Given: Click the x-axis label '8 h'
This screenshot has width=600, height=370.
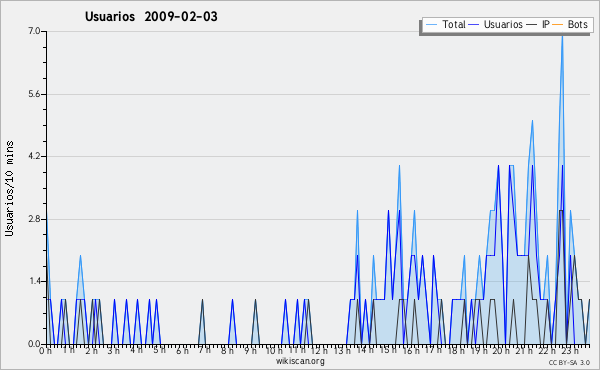Looking at the screenshot, I should 227,351.
